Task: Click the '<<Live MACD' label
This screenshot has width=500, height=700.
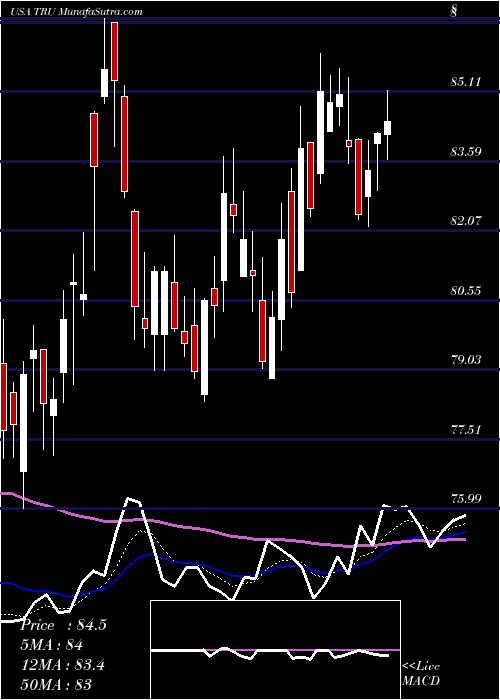Action: click(x=421, y=674)
